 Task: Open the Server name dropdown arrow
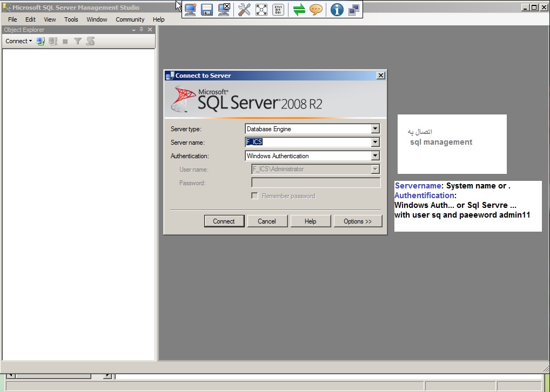click(375, 143)
